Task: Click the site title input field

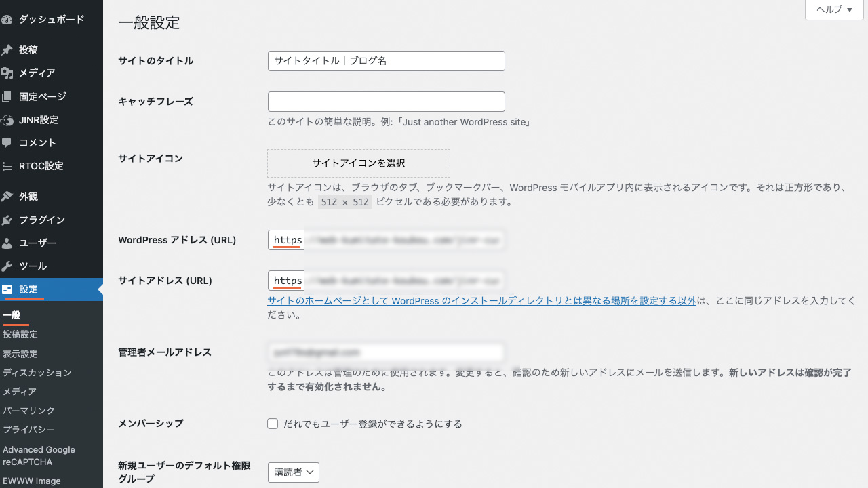Action: pos(386,61)
